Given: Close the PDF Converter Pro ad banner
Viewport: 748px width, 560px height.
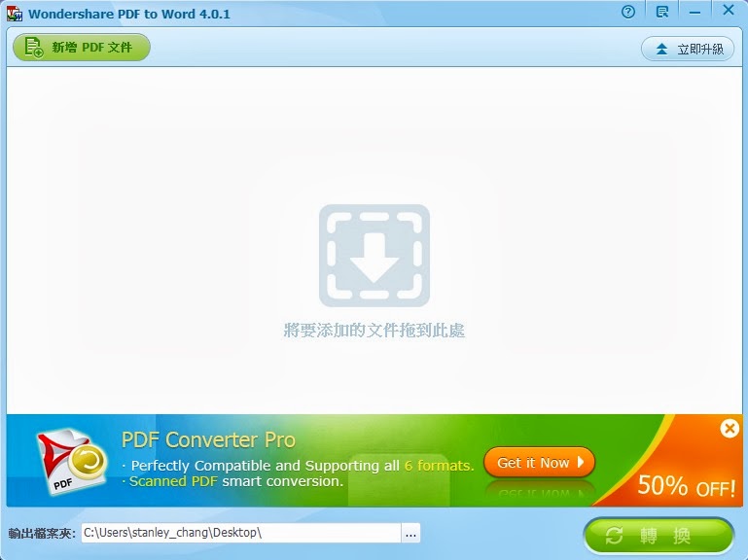Looking at the screenshot, I should click(730, 429).
